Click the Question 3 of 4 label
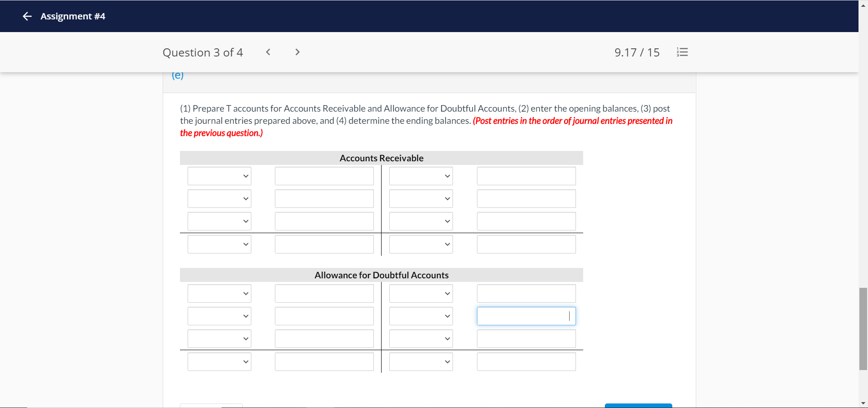 click(x=203, y=52)
